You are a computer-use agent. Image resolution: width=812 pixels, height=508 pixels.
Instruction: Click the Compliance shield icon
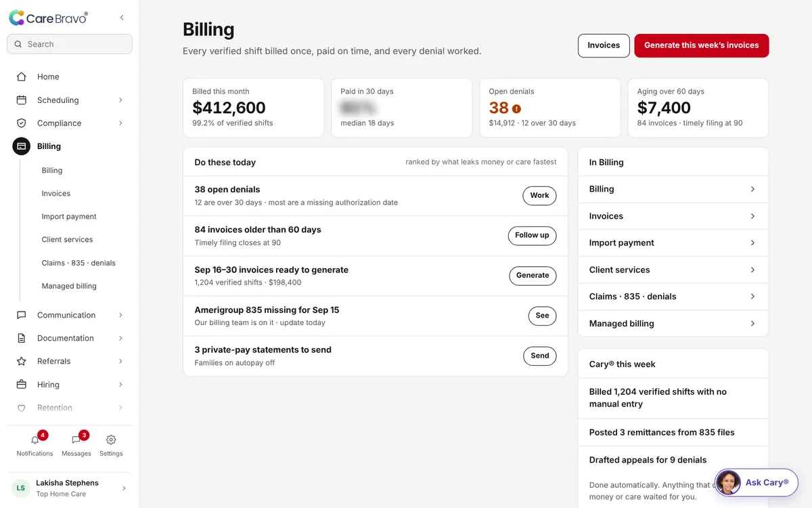pyautogui.click(x=22, y=123)
